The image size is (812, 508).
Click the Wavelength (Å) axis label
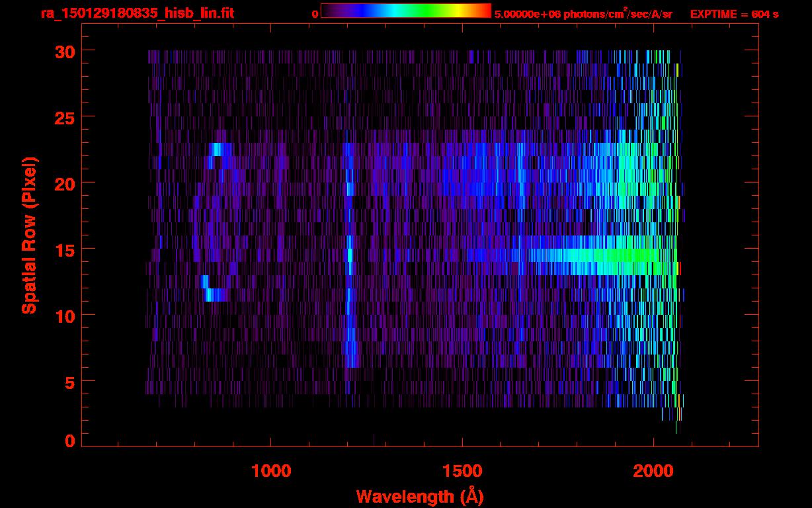(419, 496)
